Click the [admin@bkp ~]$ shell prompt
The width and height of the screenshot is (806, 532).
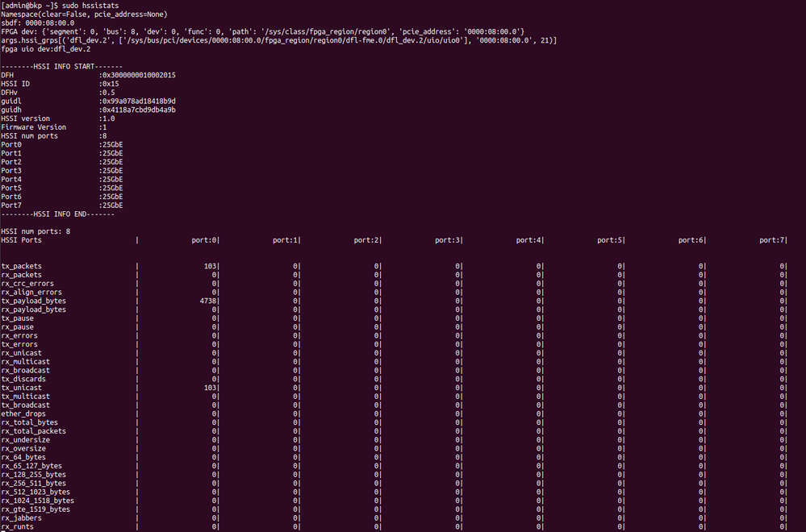click(29, 6)
